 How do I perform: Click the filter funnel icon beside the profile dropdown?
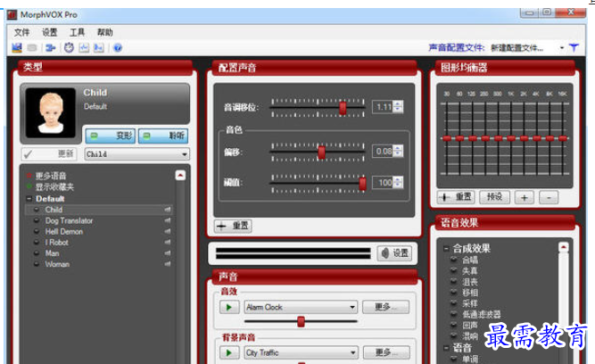pos(574,48)
